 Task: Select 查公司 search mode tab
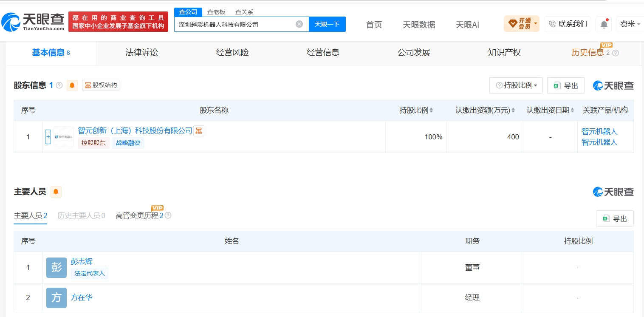coord(188,12)
